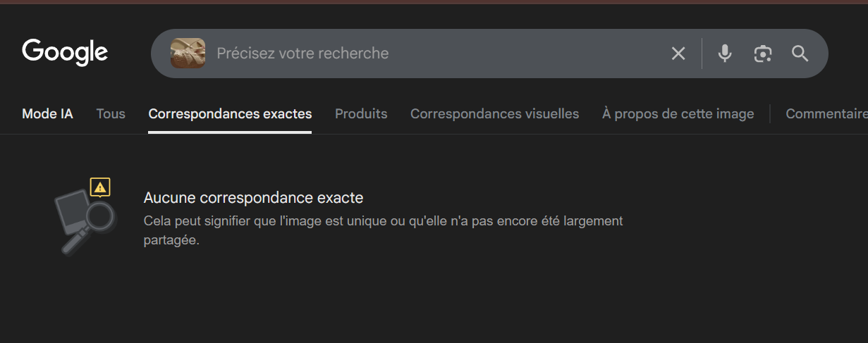Screen dimensions: 868x343
Task: Click the "Cela peut signifier" description text
Action: [383, 221]
